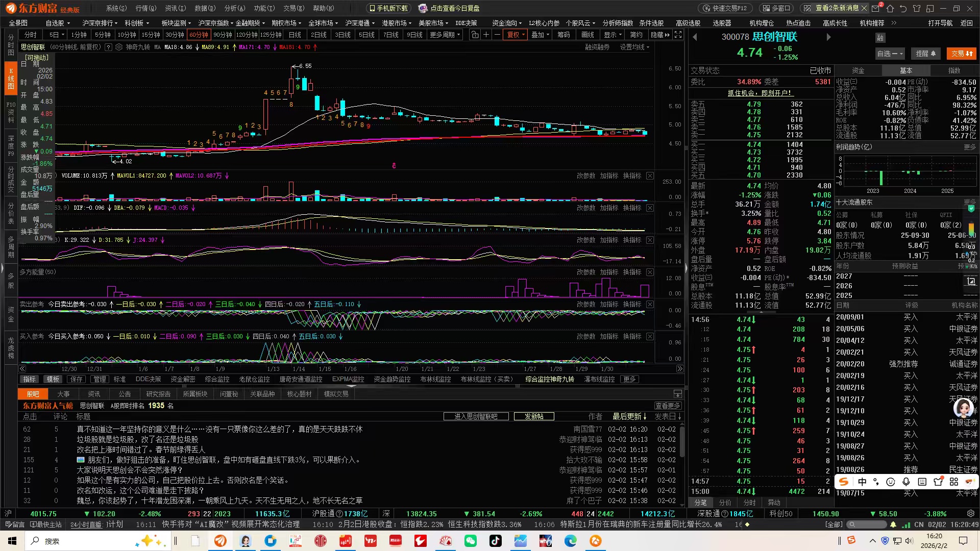Select the 60分钟 period

click(199, 35)
